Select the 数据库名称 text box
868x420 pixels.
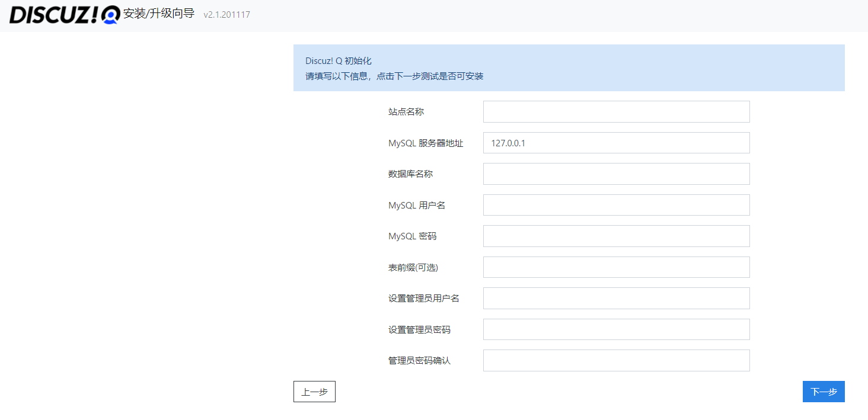[x=616, y=174]
